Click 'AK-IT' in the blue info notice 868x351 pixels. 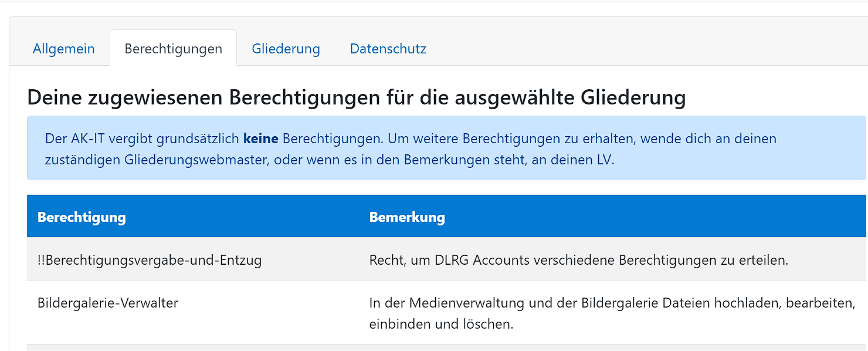(83, 139)
